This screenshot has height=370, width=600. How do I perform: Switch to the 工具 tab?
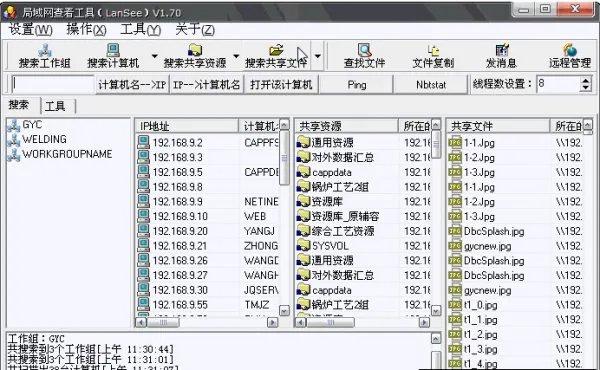[x=55, y=106]
